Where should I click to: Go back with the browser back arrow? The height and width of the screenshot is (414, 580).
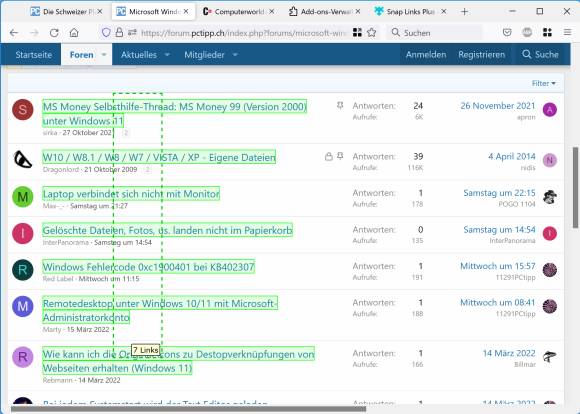click(14, 33)
